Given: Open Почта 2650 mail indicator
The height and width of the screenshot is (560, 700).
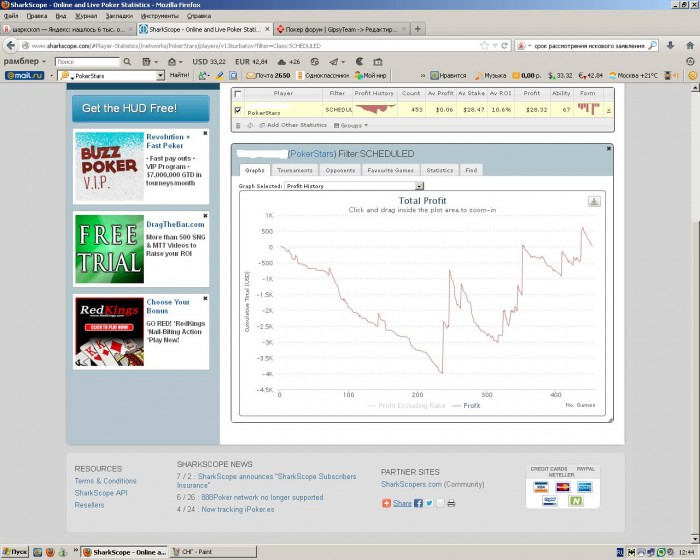Looking at the screenshot, I should tap(268, 75).
